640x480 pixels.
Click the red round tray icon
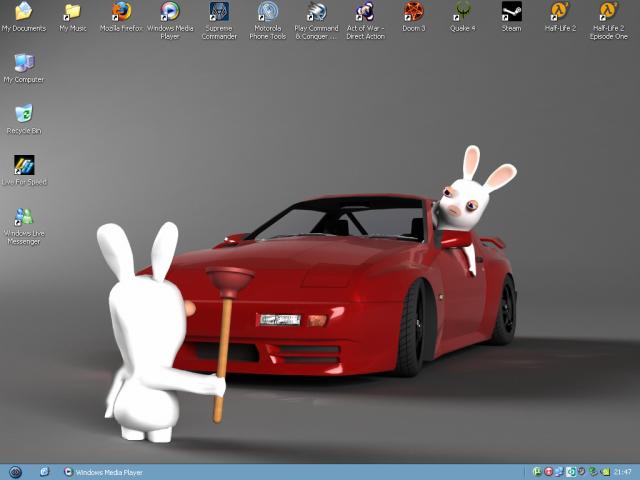point(549,471)
